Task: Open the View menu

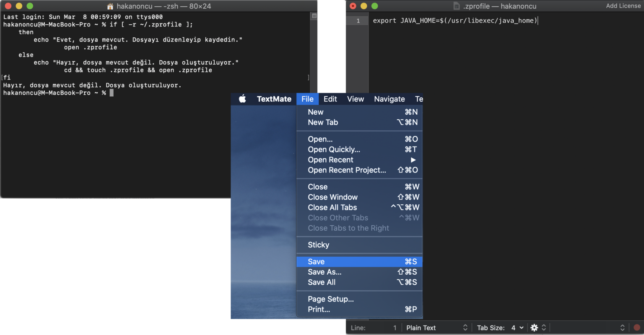Action: (356, 99)
